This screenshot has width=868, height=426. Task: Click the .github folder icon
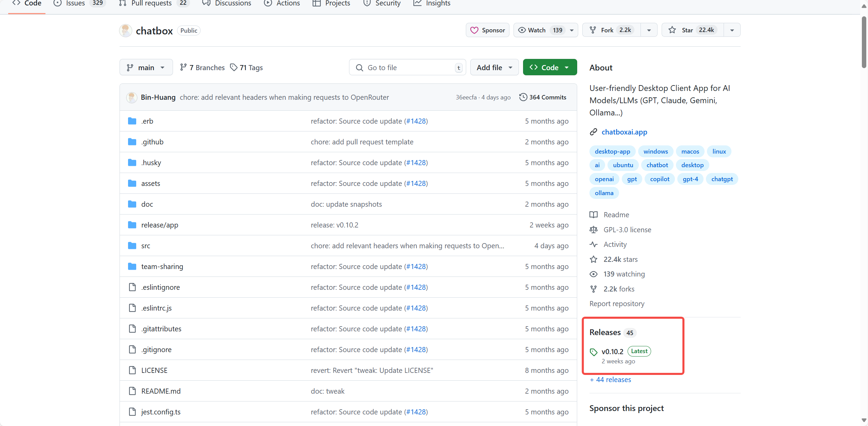[x=132, y=142]
